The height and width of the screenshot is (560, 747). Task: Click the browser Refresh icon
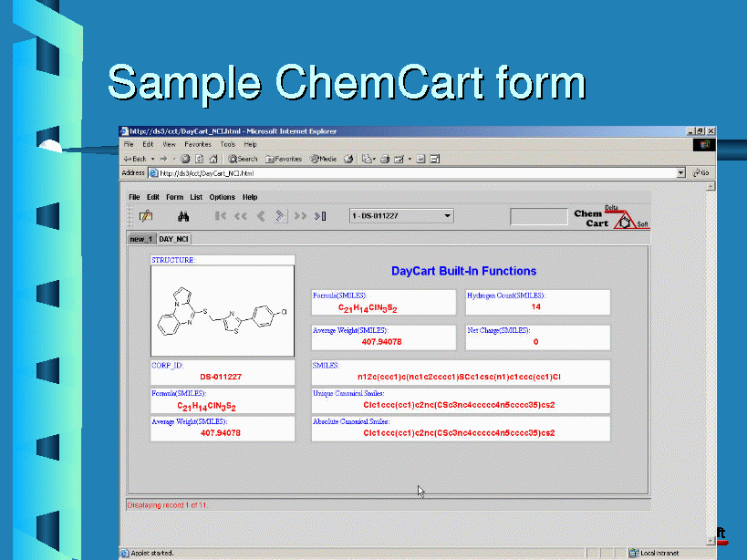(x=199, y=159)
